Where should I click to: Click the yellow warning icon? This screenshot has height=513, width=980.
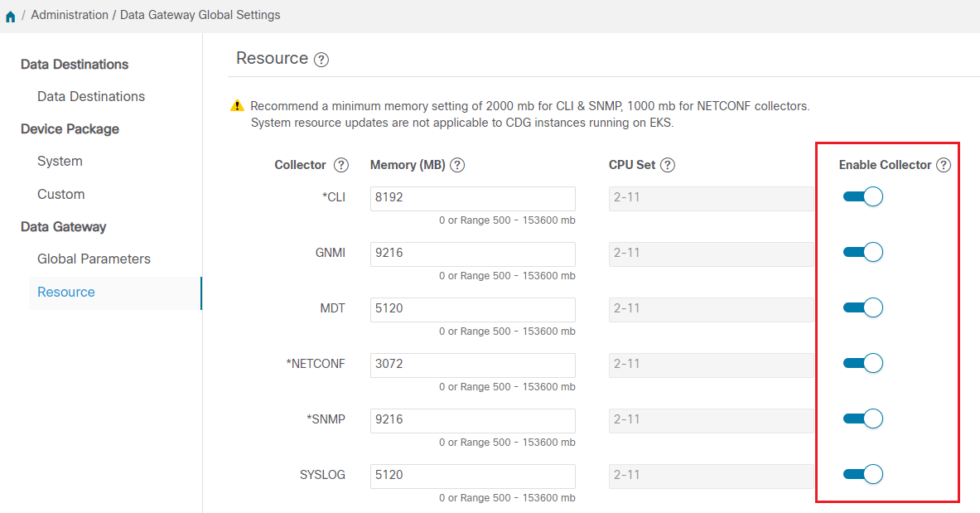click(x=238, y=106)
